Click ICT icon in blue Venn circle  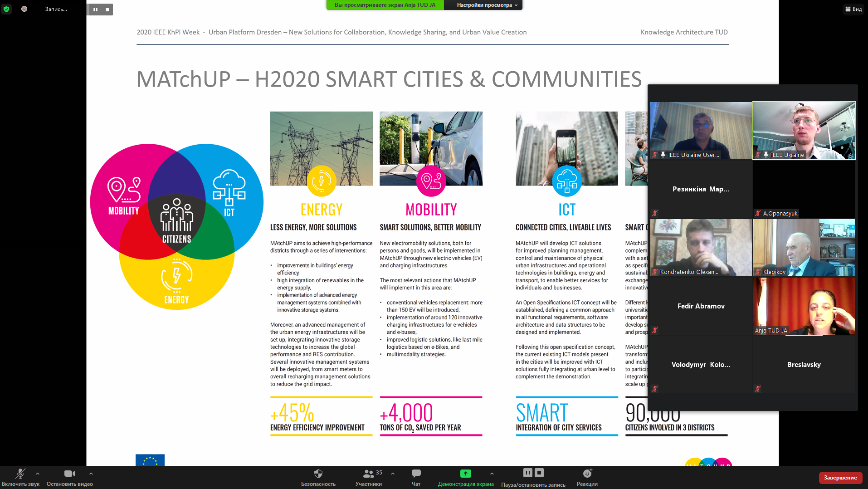pyautogui.click(x=229, y=187)
